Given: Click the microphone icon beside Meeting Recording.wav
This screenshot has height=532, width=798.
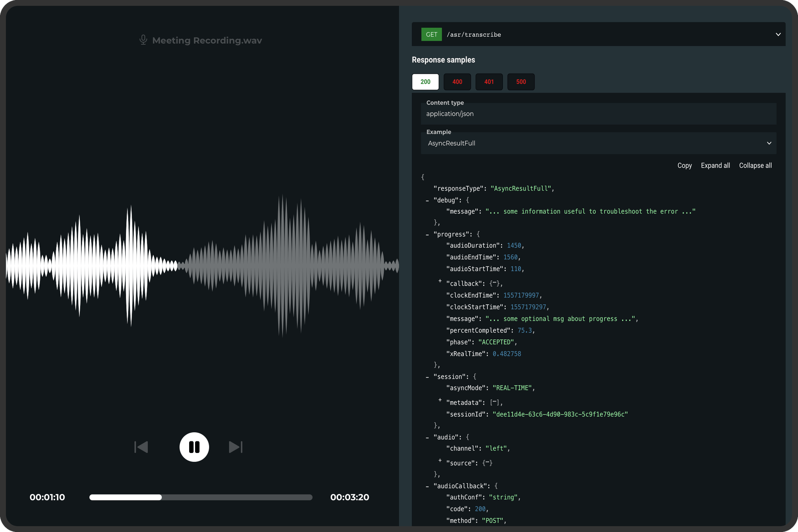Looking at the screenshot, I should (x=143, y=40).
